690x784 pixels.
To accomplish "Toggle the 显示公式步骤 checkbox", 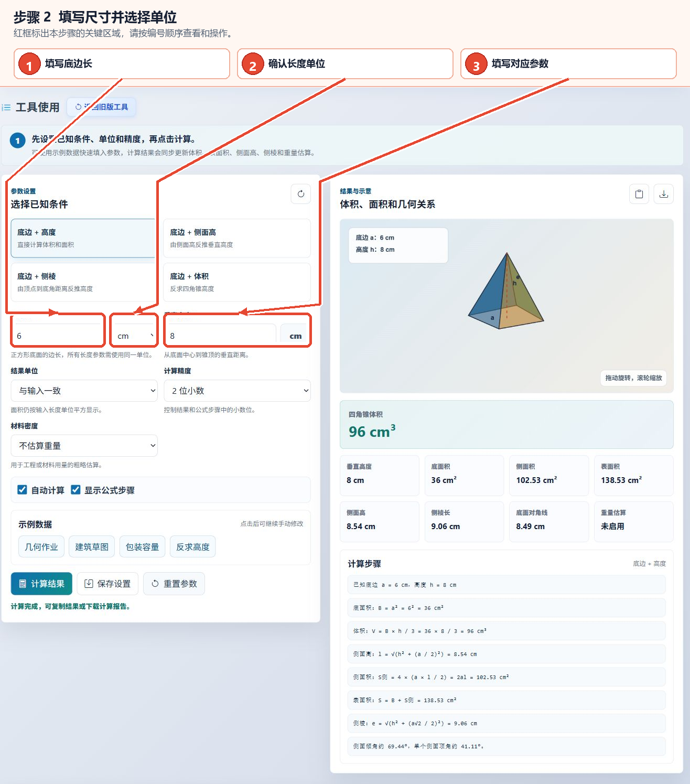I will click(76, 490).
